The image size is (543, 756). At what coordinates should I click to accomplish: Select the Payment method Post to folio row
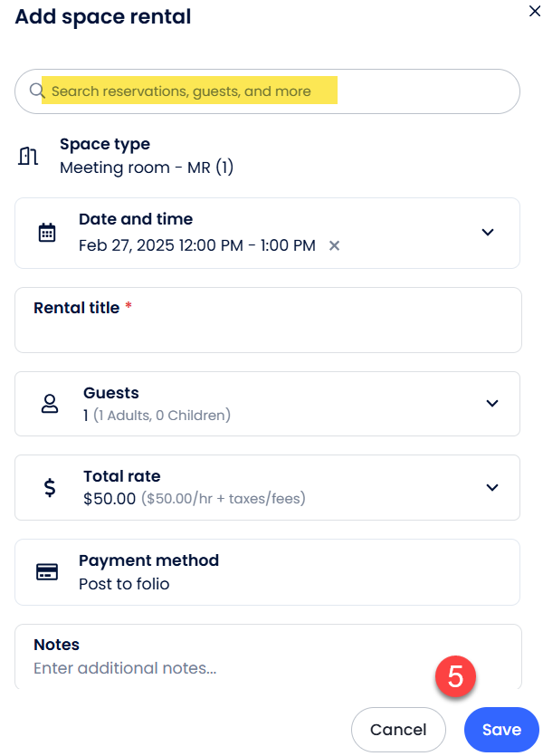[x=267, y=572]
